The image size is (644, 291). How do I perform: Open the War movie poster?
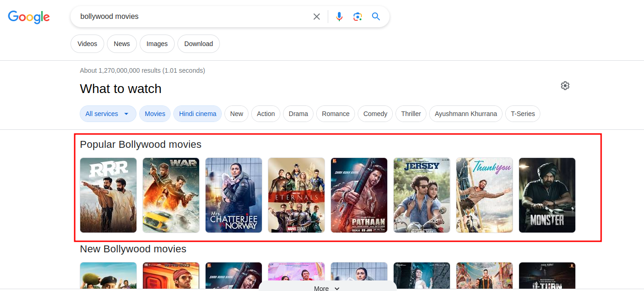point(171,195)
